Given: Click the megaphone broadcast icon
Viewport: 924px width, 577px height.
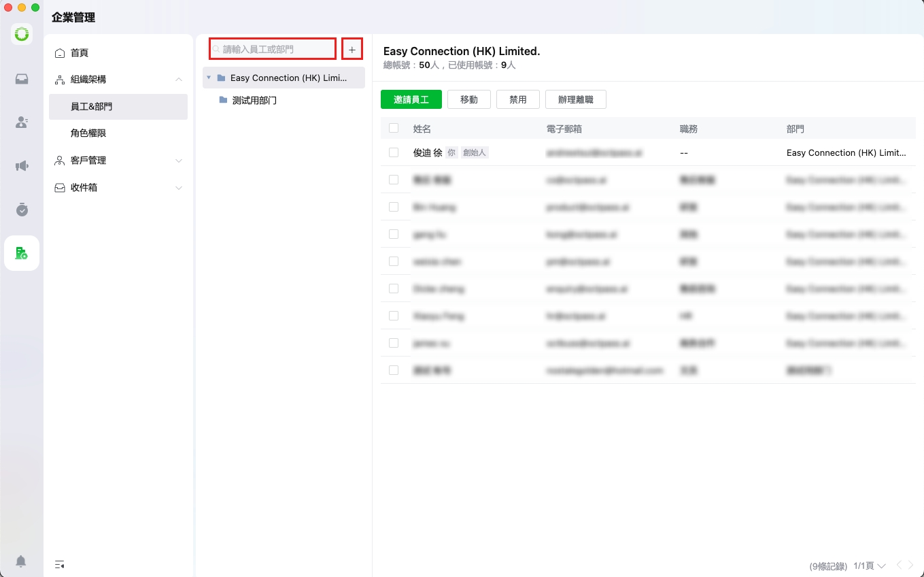Looking at the screenshot, I should coord(22,166).
